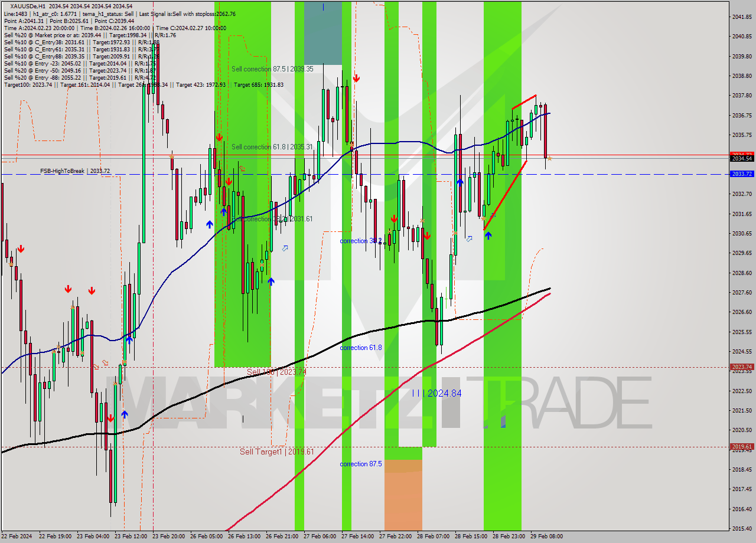This screenshot has height=543, width=756.
Task: Click the 2016.40 price axis value
Action: pyautogui.click(x=741, y=509)
